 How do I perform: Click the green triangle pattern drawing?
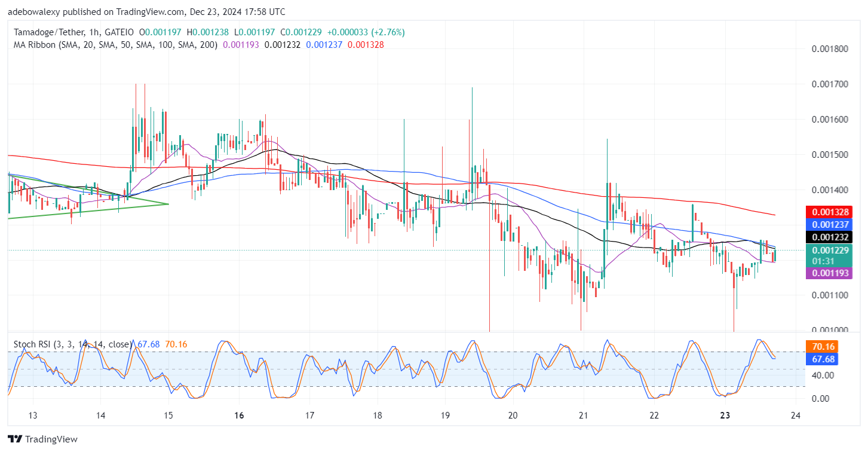tap(90, 197)
